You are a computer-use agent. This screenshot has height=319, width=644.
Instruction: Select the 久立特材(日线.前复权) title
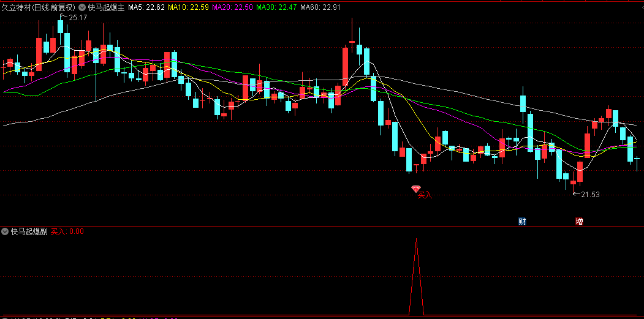(x=38, y=7)
